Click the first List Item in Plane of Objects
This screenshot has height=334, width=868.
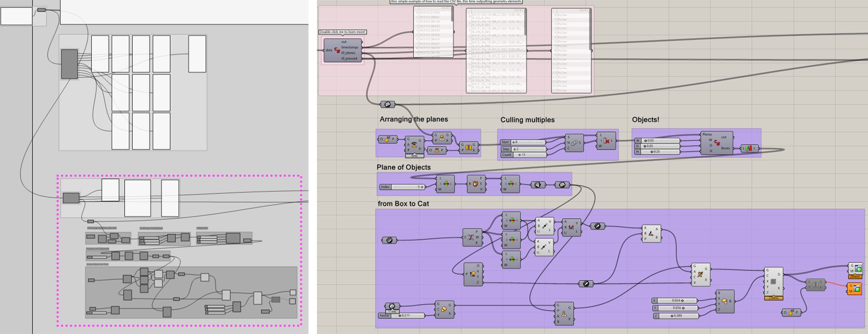[x=445, y=183]
